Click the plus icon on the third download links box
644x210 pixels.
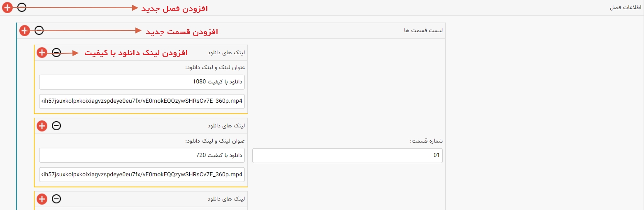pyautogui.click(x=42, y=199)
